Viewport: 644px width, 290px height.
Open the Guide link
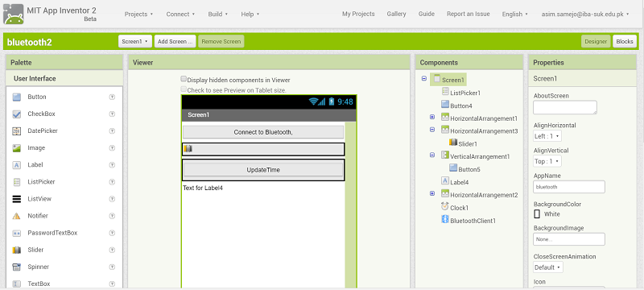(427, 14)
